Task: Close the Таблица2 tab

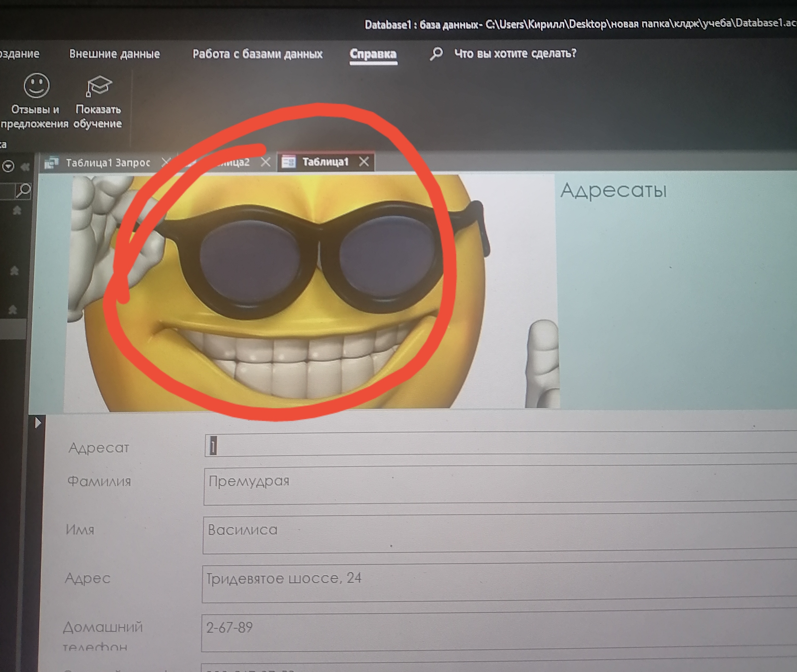Action: pos(266,162)
